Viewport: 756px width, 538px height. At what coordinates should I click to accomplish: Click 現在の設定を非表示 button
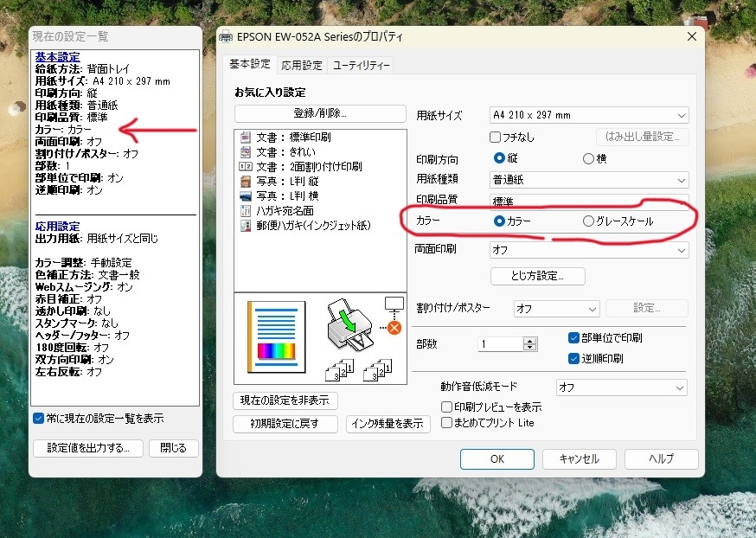285,400
